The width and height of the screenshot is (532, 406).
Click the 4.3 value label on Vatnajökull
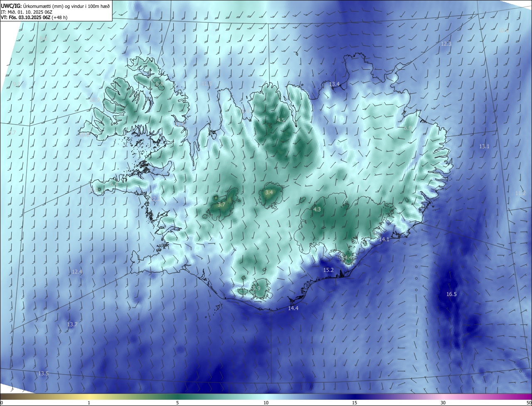(x=317, y=209)
